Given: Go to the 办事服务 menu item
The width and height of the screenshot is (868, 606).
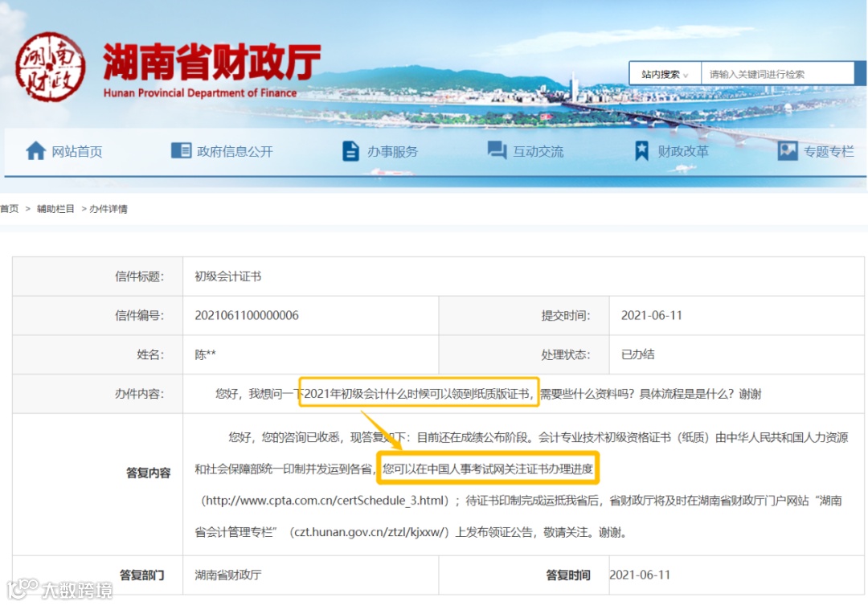Looking at the screenshot, I should point(392,152).
